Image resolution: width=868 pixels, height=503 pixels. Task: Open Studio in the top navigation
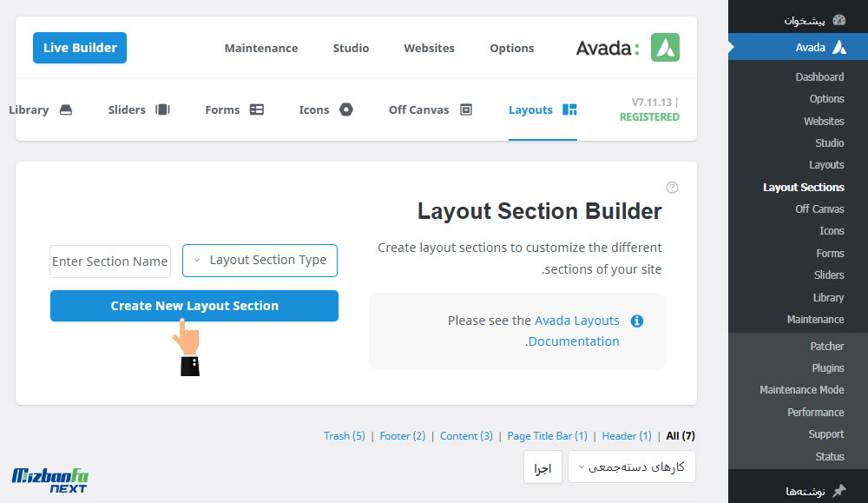point(351,48)
